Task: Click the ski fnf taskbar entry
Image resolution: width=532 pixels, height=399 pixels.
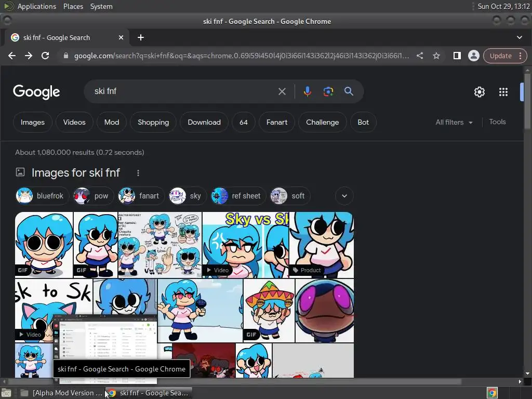Action: point(149,393)
